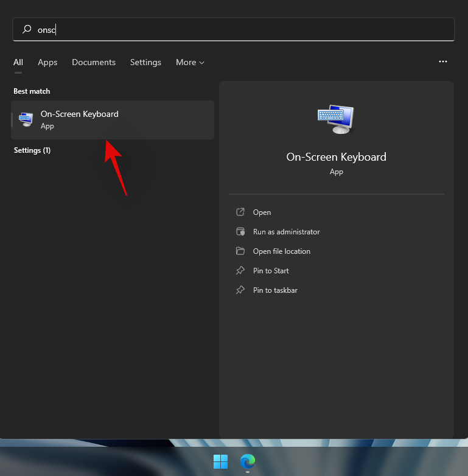The image size is (468, 476).
Task: Launch Microsoft Edge from the taskbar
Action: coord(248,461)
